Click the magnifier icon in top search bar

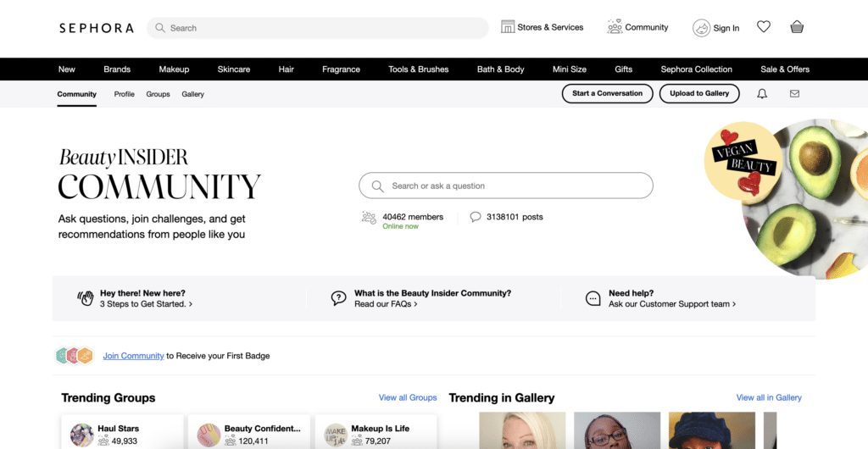[x=160, y=28]
